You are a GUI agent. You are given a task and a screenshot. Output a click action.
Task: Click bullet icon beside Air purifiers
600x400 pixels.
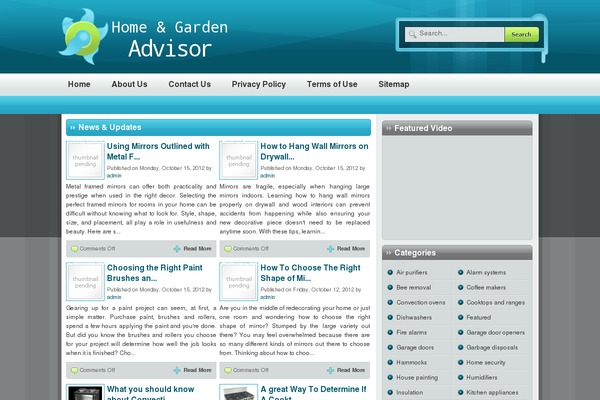(x=390, y=273)
